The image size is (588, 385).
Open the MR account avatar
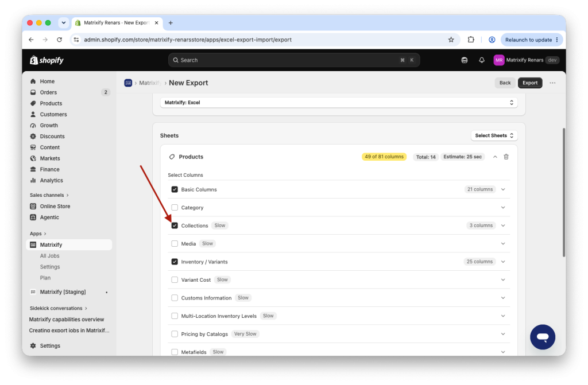tap(499, 60)
